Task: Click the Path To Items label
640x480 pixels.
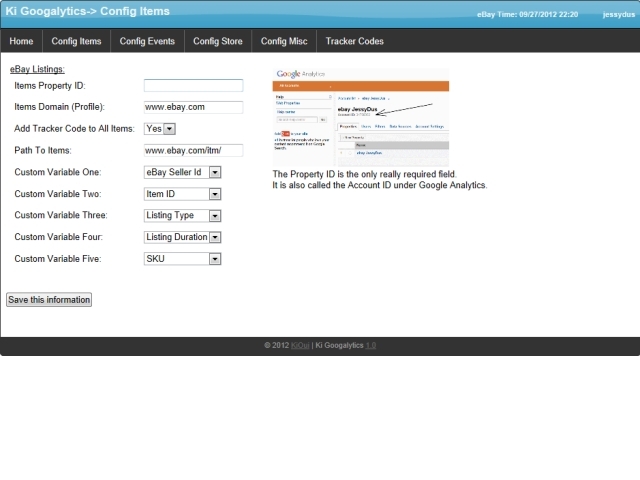Action: [43, 150]
